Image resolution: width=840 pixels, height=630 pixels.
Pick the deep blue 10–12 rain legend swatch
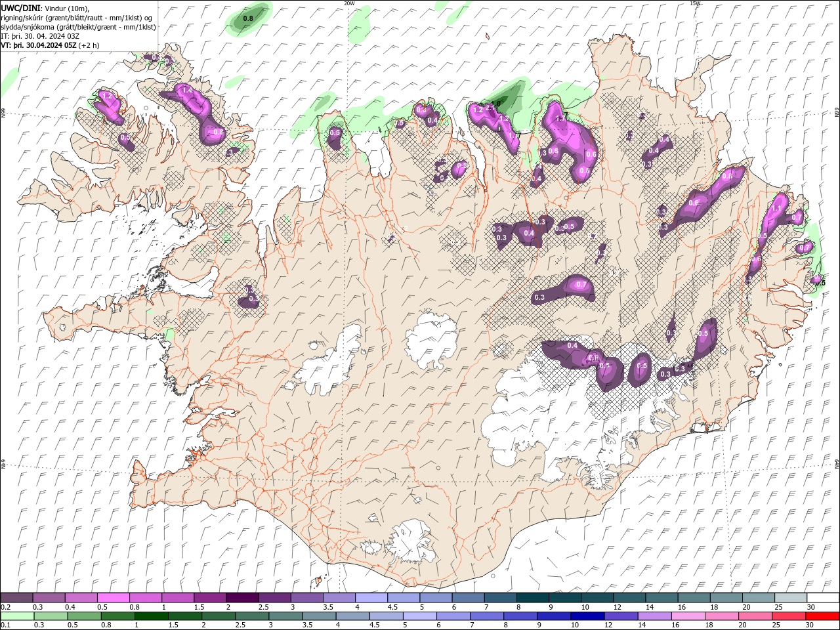587,616
